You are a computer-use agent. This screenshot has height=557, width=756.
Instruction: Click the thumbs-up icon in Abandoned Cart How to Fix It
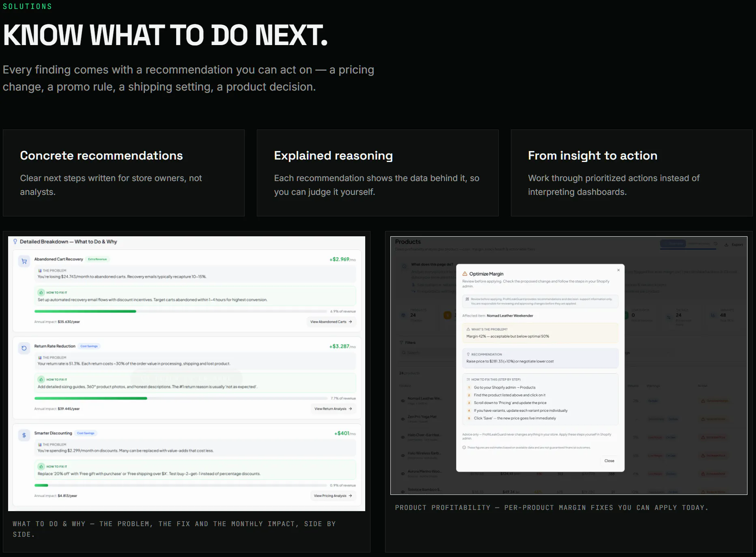(x=41, y=292)
